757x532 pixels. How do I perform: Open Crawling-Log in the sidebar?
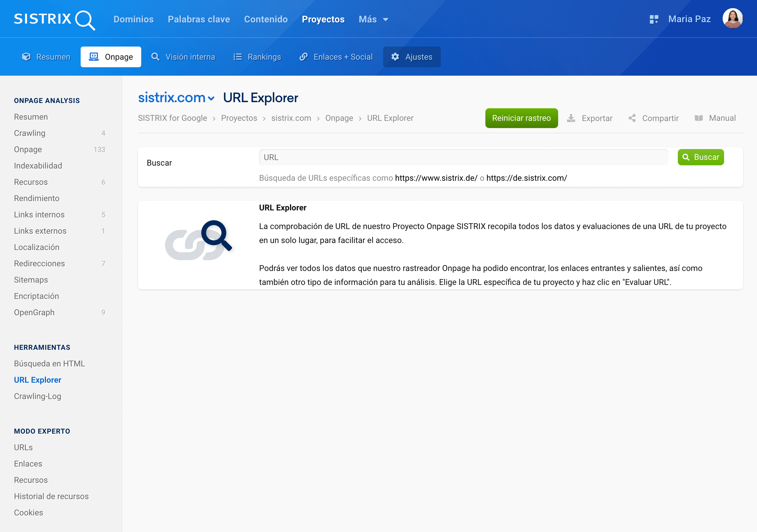38,396
